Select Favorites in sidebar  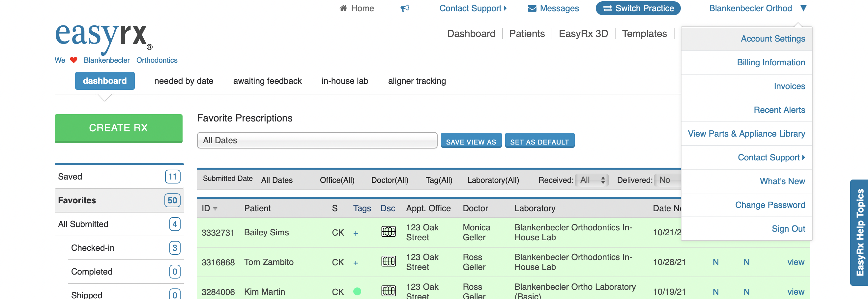point(119,200)
